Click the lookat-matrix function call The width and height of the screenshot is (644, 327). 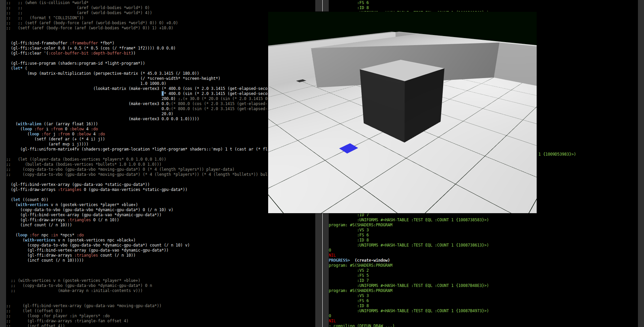click(111, 89)
